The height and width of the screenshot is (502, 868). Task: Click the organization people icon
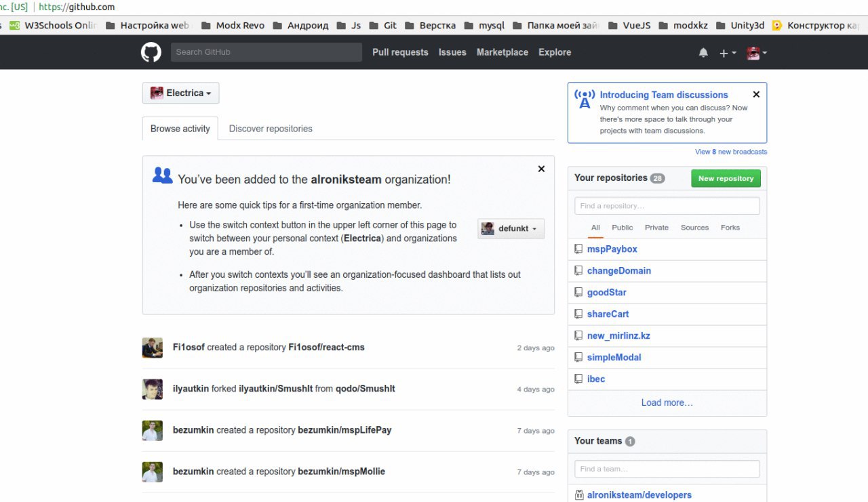pos(162,175)
